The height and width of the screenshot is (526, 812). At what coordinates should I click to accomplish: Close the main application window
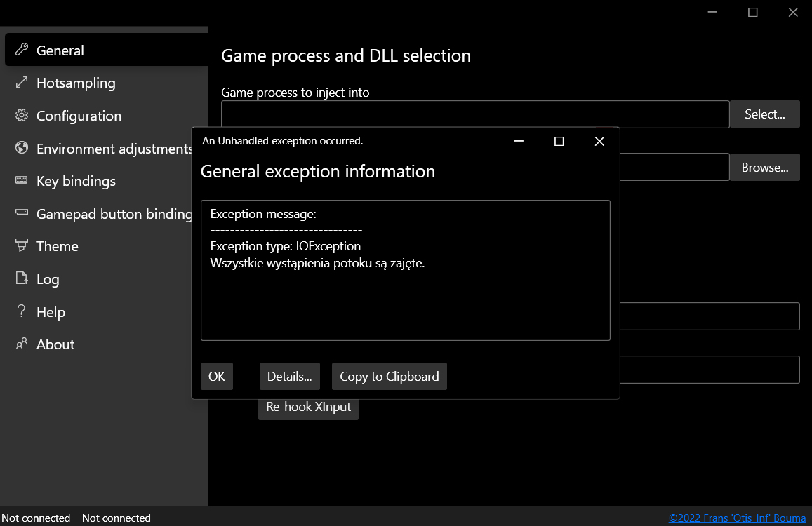coord(793,12)
